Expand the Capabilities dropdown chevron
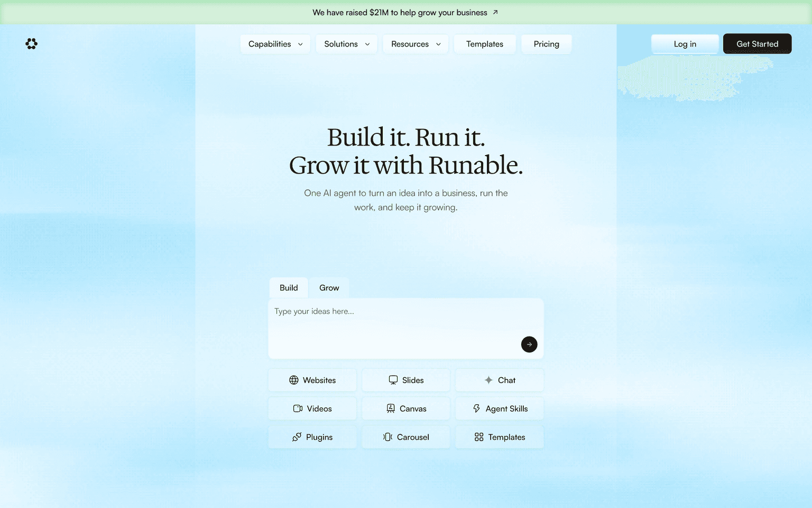This screenshot has height=508, width=812. [x=300, y=44]
